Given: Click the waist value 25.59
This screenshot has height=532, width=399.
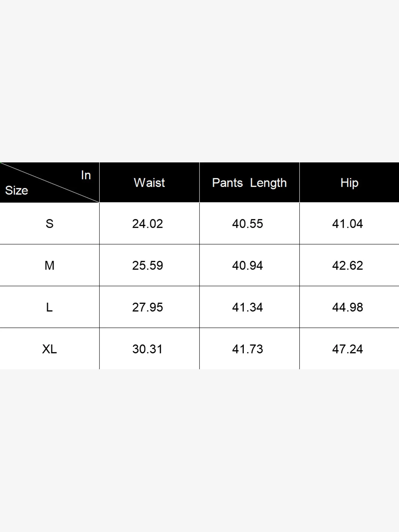Looking at the screenshot, I should (x=147, y=265).
